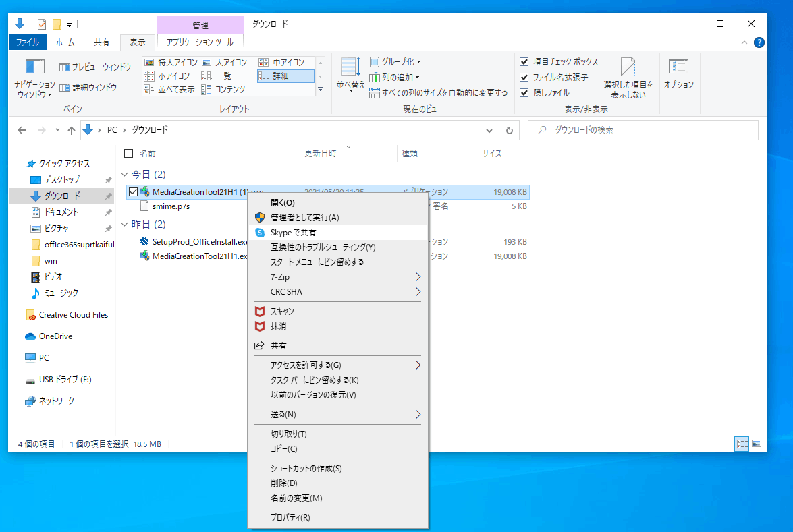Viewport: 793px width, 532px height.
Task: Click new folder icon in title bar
Action: (57, 24)
